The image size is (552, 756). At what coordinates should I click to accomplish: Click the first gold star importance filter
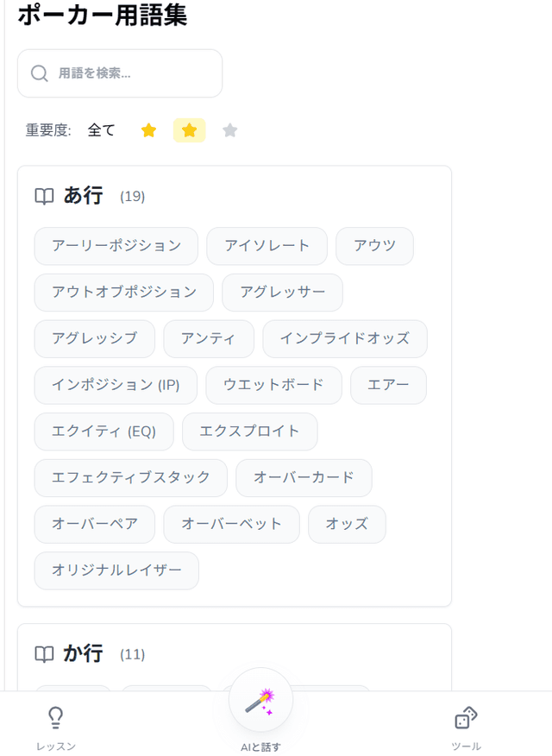pos(148,130)
